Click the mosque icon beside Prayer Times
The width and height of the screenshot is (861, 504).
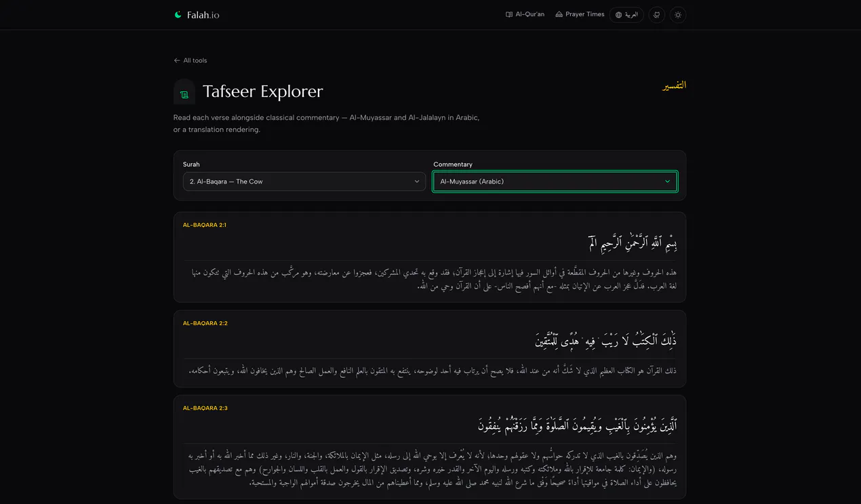pyautogui.click(x=559, y=14)
